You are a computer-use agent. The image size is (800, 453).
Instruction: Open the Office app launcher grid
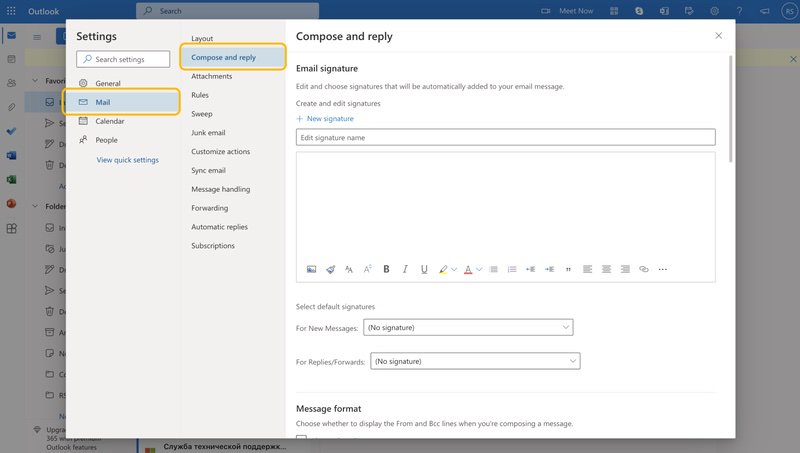pyautogui.click(x=11, y=11)
